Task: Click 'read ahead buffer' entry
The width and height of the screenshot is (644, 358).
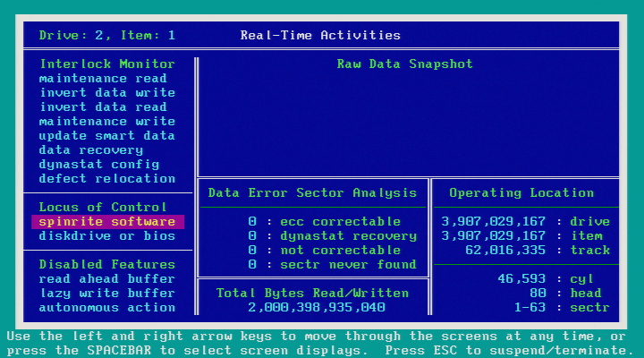Action: (x=107, y=279)
